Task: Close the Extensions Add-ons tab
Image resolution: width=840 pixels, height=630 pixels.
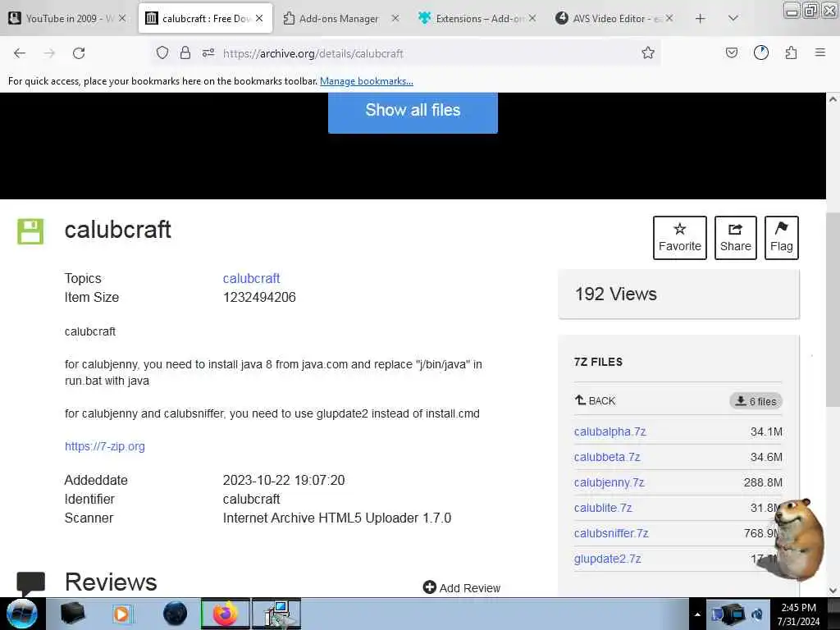Action: click(x=532, y=19)
